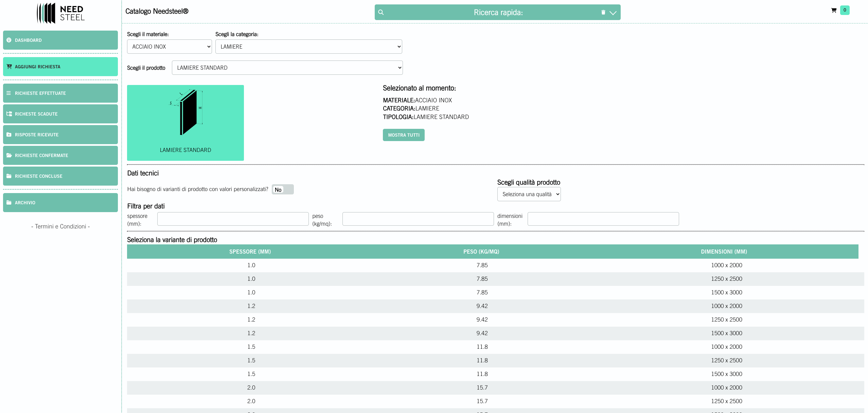Open Seleziona una qualità dropdown
Screen dimensions: 868x413
529,194
